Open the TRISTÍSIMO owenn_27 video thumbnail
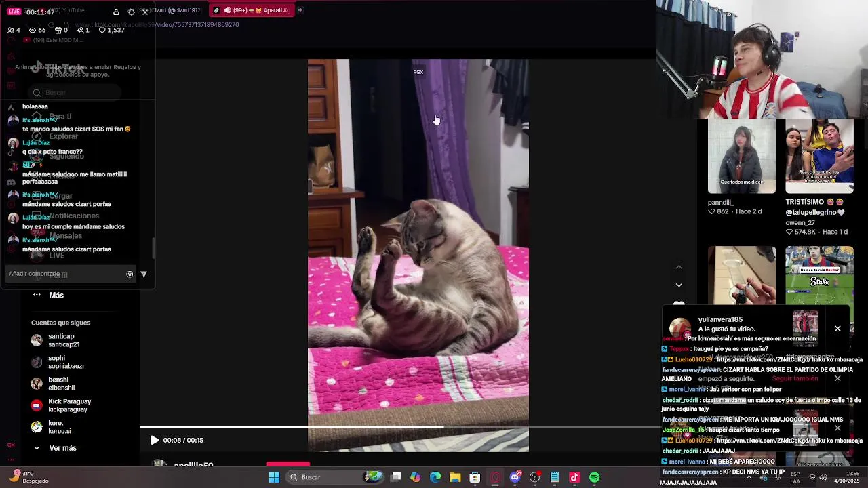 (819, 157)
